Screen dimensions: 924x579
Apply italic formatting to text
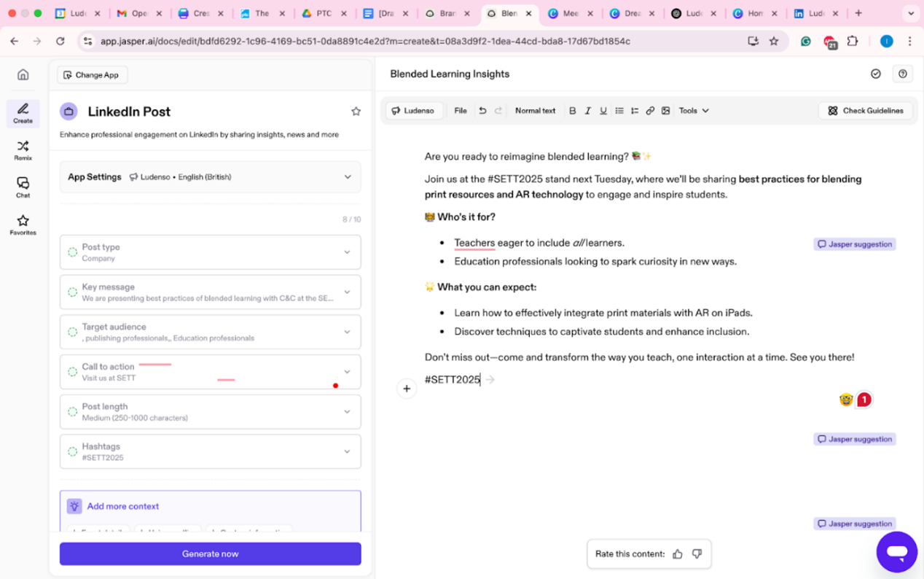point(587,111)
